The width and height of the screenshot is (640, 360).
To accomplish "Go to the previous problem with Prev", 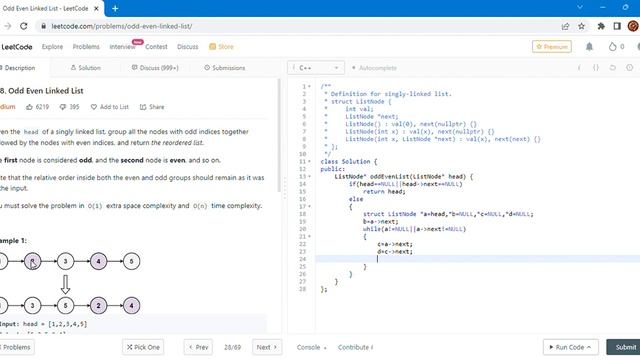I will click(x=198, y=347).
